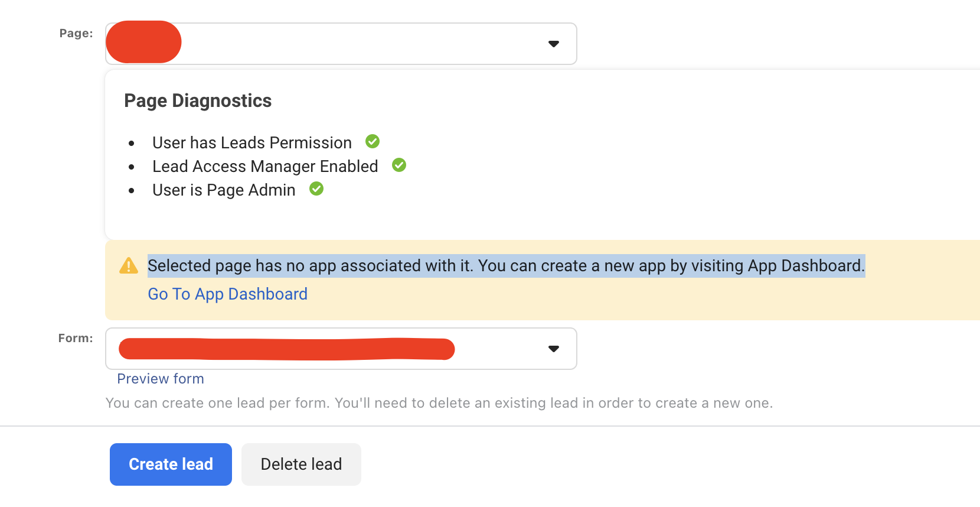Open the Preview form link

(x=161, y=379)
